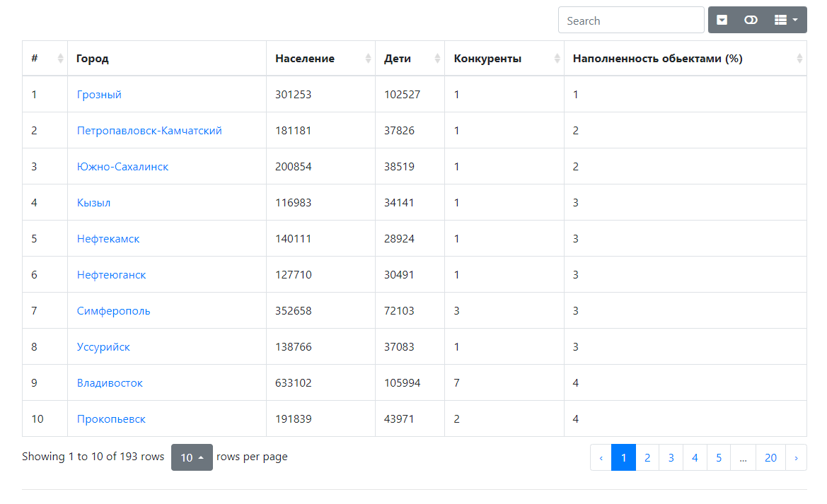Open the Петропавловск-Камчатский link

pyautogui.click(x=149, y=131)
